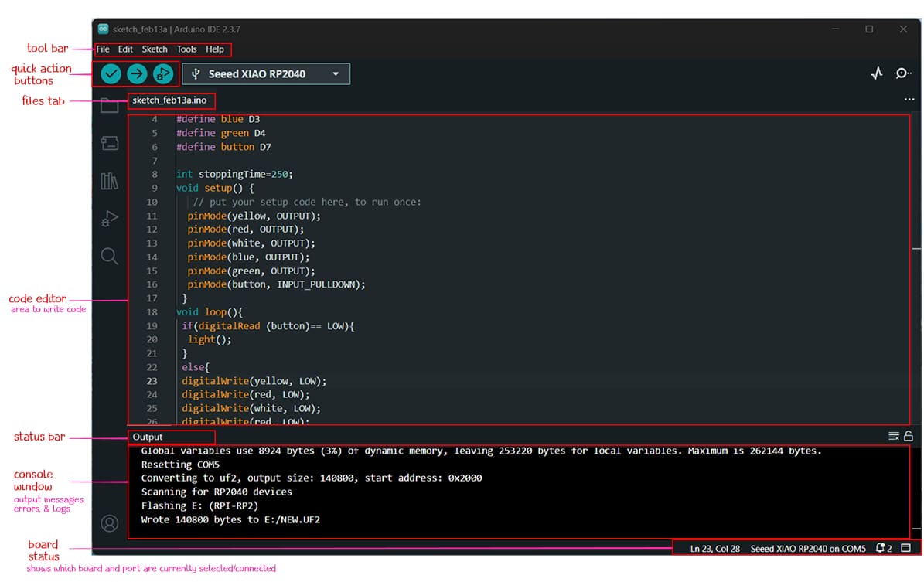Screen dimensions: 924x582
Task: Click the account profile icon
Action: 109,523
